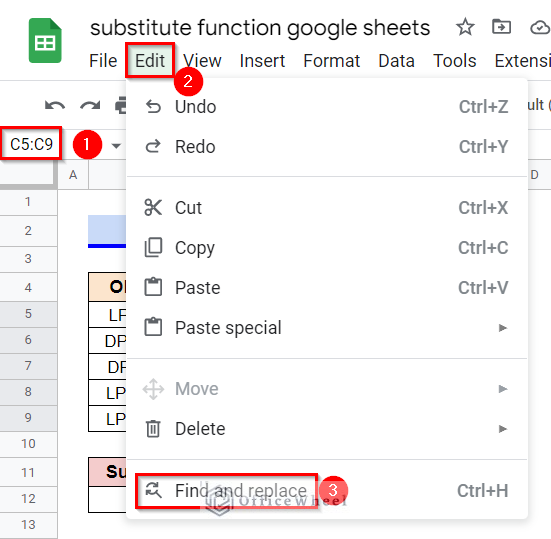Click the Ctrl+Z shortcut label

(484, 107)
